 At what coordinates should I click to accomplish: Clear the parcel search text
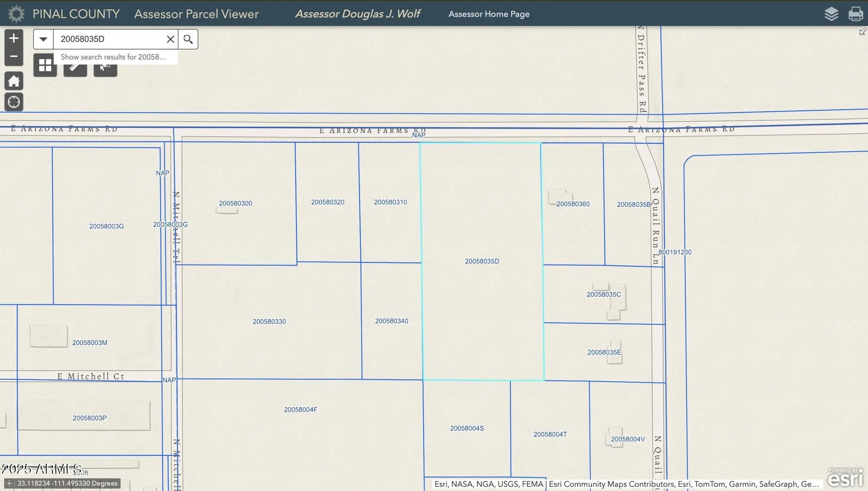[170, 39]
